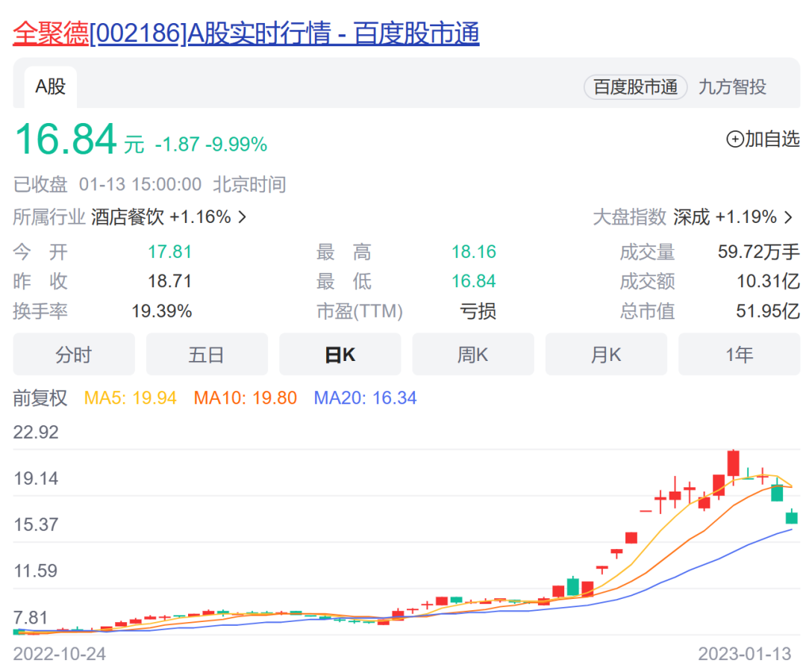This screenshot has width=806, height=672.
Task: Click the change value -1.87 -9.99%
Action: (210, 145)
